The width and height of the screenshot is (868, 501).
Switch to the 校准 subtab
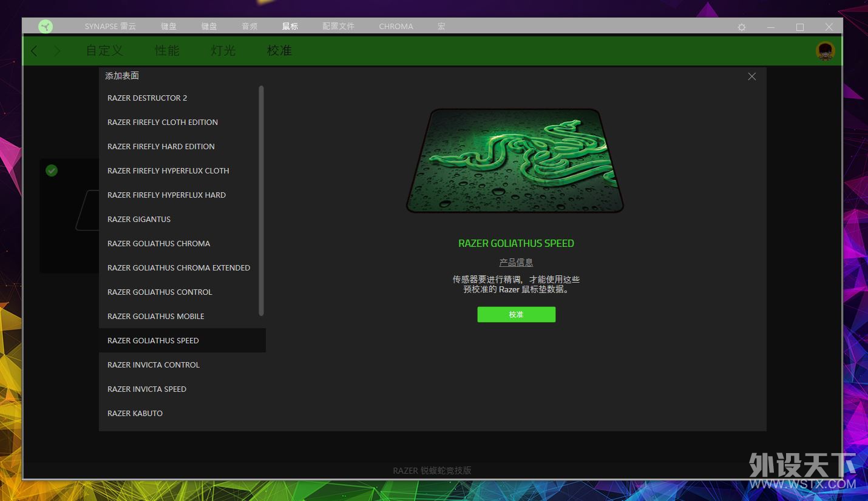click(x=280, y=51)
